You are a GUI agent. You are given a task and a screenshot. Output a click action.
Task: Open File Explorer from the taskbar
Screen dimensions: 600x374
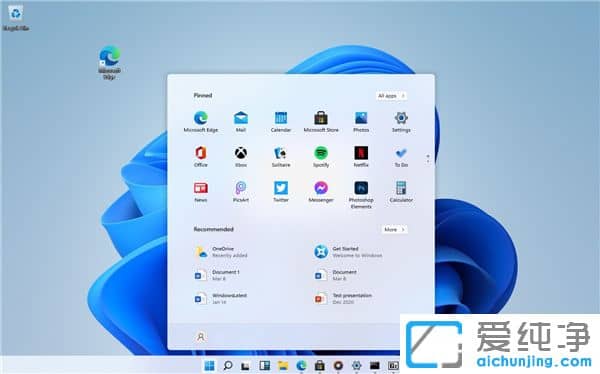point(283,366)
